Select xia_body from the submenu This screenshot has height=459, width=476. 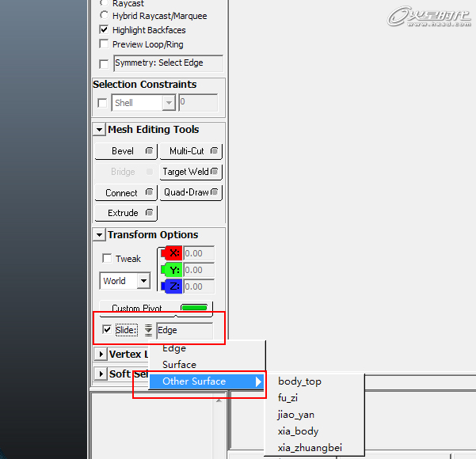tap(314, 431)
